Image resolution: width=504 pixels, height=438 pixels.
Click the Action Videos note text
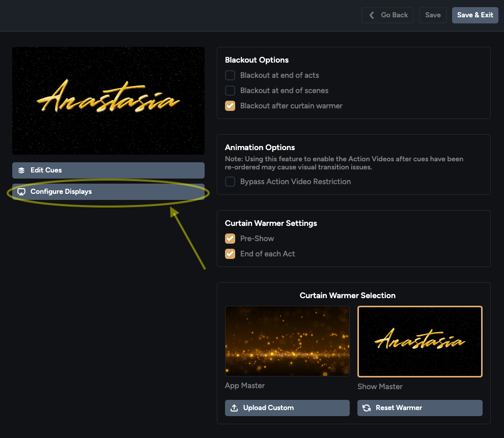[344, 163]
